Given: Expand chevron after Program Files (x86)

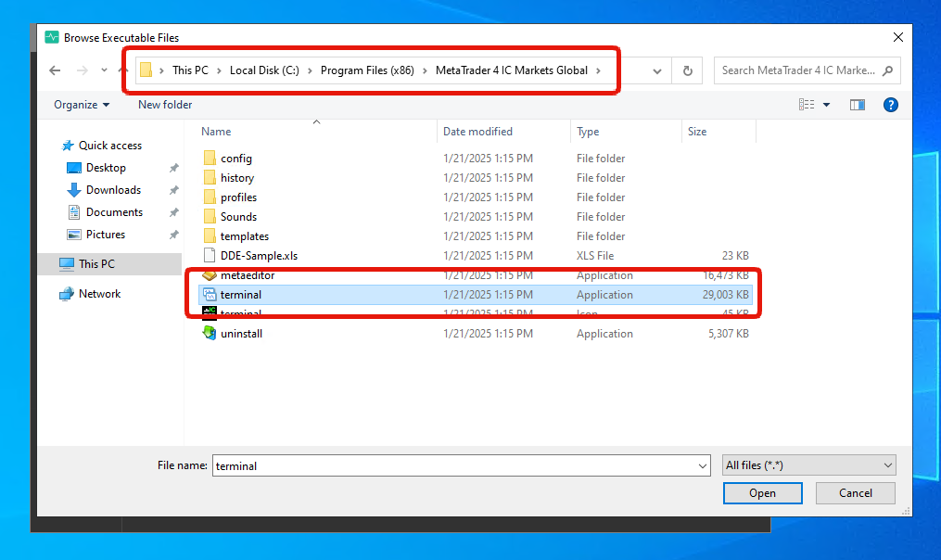Looking at the screenshot, I should pos(425,70).
